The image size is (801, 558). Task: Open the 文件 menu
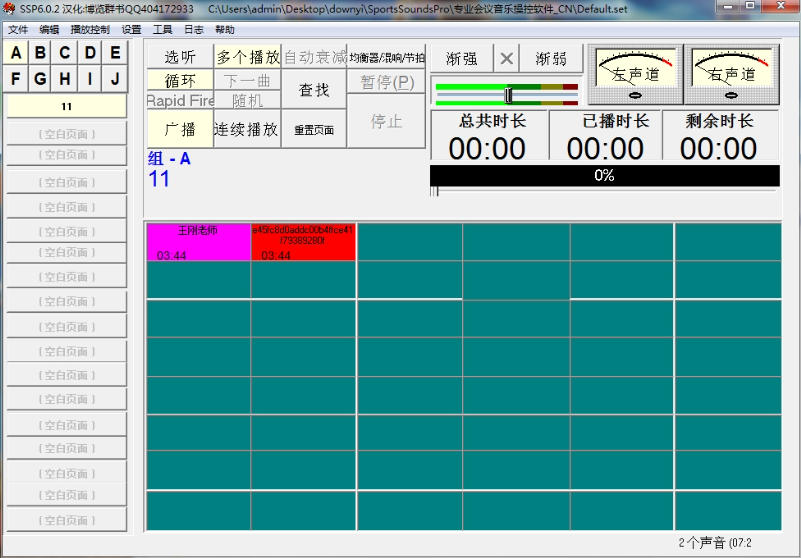pos(18,30)
